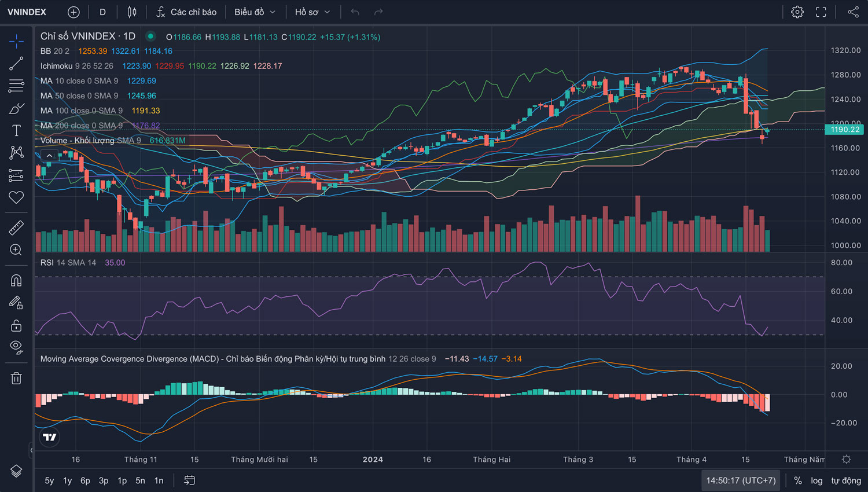Open the Biểu đồ dropdown

255,12
